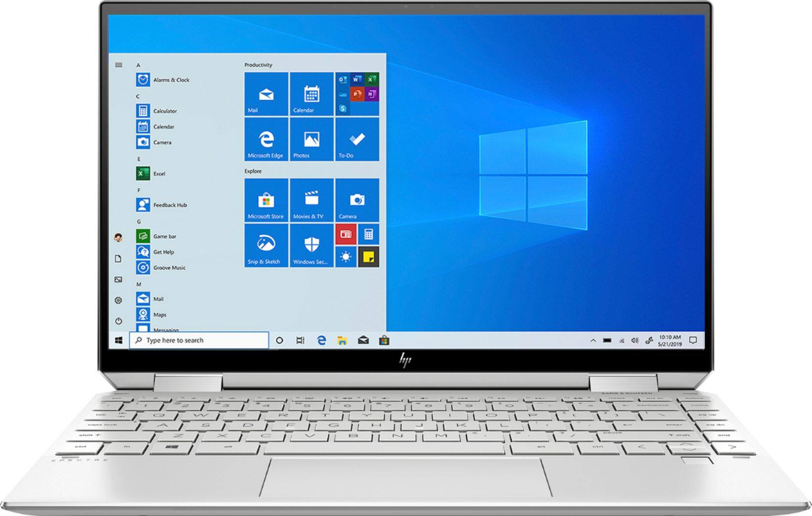The width and height of the screenshot is (812, 516).
Task: Open Task View on the taskbar
Action: pyautogui.click(x=300, y=340)
